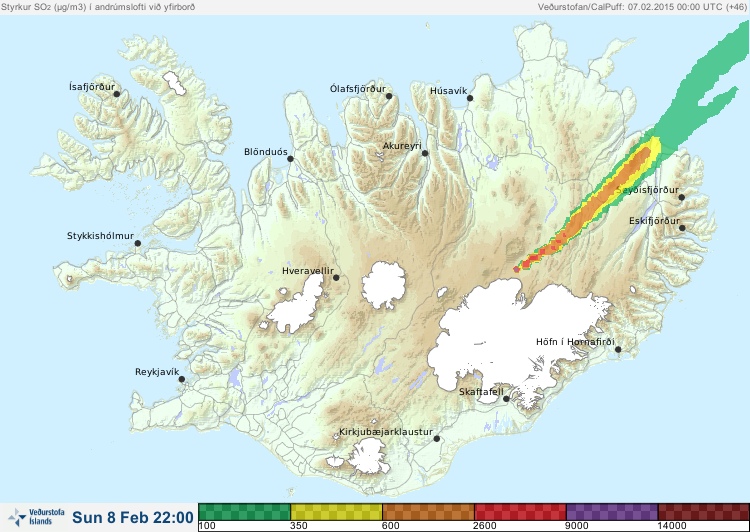Click the Blönduós marker dot

pos(290,158)
